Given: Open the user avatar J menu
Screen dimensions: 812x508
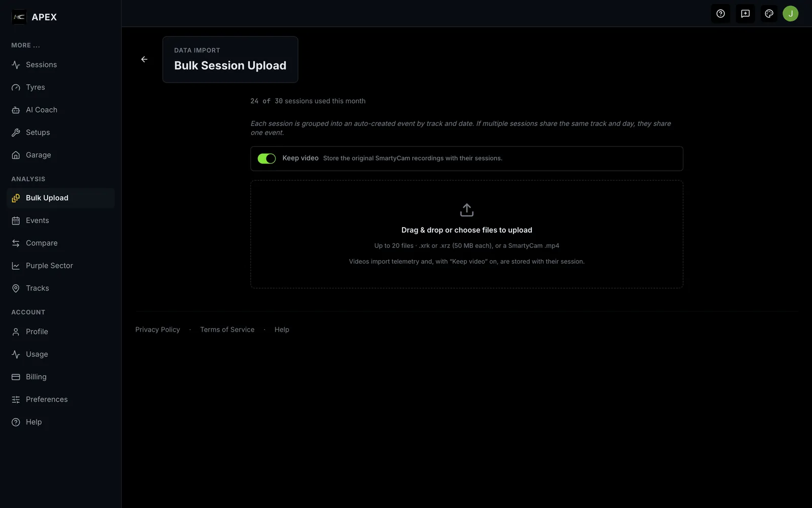Looking at the screenshot, I should pyautogui.click(x=790, y=14).
